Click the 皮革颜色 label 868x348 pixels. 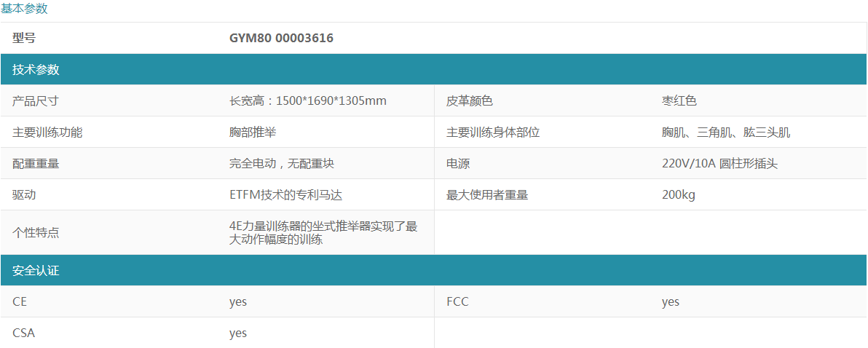click(x=470, y=101)
